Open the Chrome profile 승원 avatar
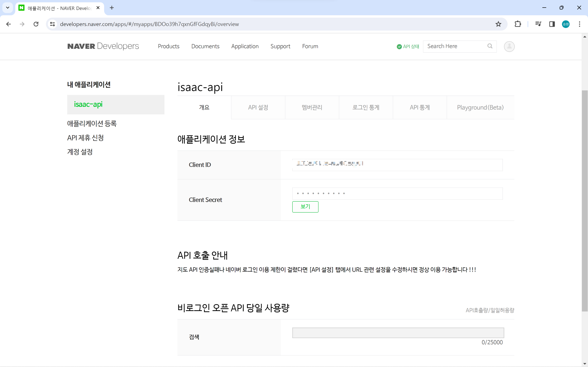This screenshot has width=588, height=367. (x=566, y=24)
